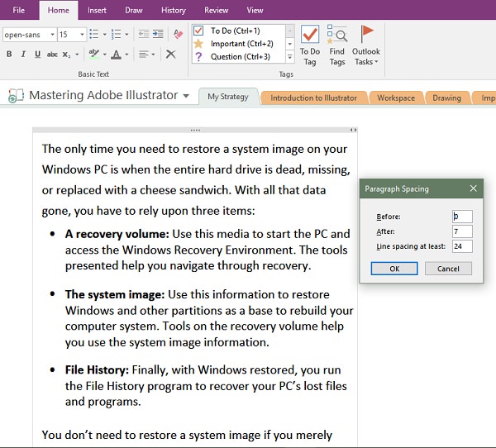Open numbering style dropdown arrow
Viewport: 496px width, 448px height.
point(126,34)
